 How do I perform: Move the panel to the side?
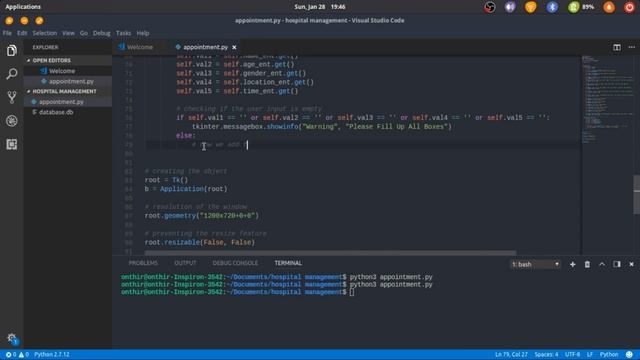coord(617,264)
